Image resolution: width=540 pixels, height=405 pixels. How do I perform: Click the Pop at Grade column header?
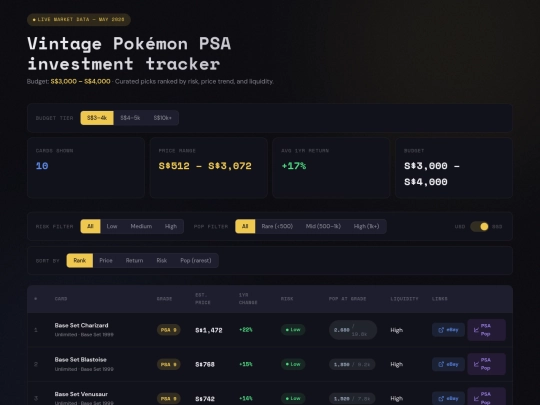(347, 299)
